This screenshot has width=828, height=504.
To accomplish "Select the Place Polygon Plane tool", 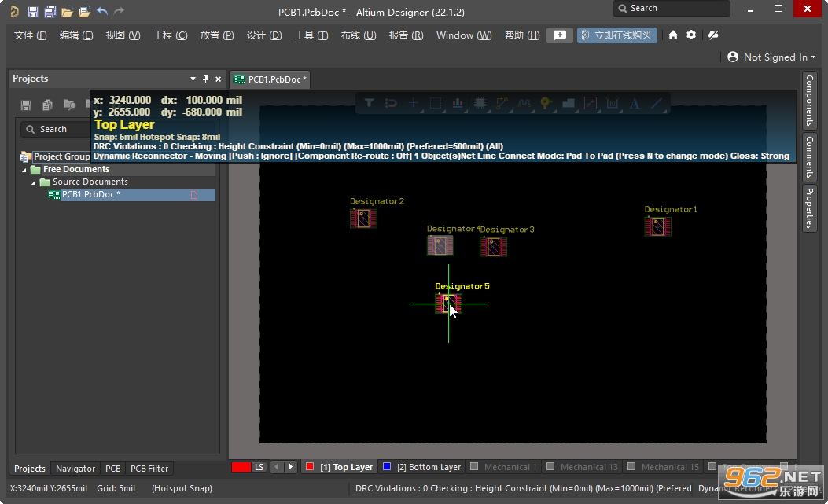I will click(569, 103).
